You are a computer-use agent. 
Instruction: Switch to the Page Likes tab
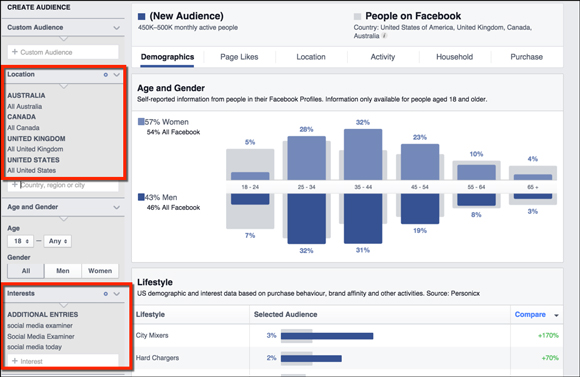239,57
